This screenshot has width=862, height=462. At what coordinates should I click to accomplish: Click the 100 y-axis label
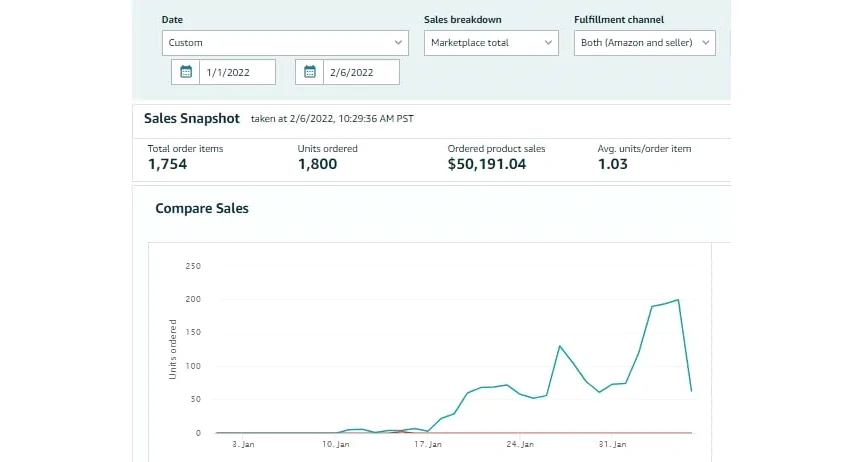point(193,366)
